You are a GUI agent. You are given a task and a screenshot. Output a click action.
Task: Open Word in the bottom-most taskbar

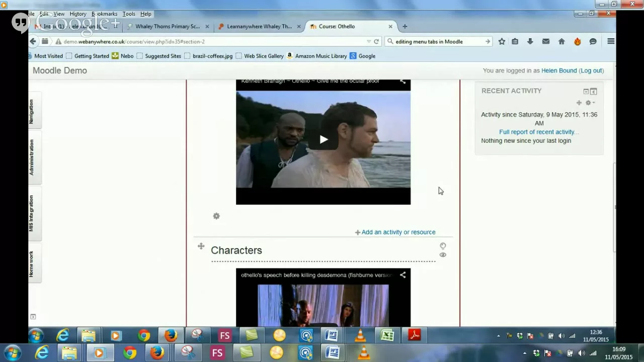[332, 353]
